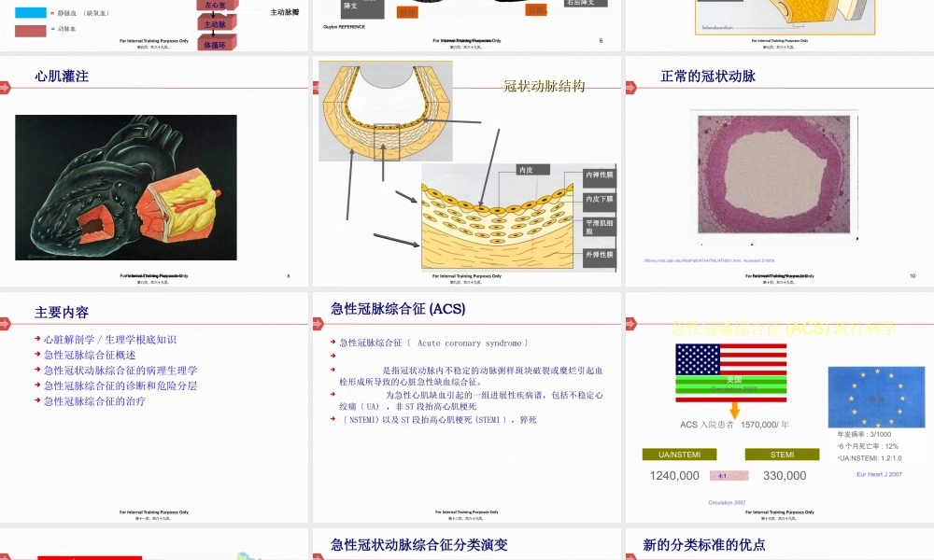
Task: Click the olive STEMI box
Action: click(x=782, y=455)
